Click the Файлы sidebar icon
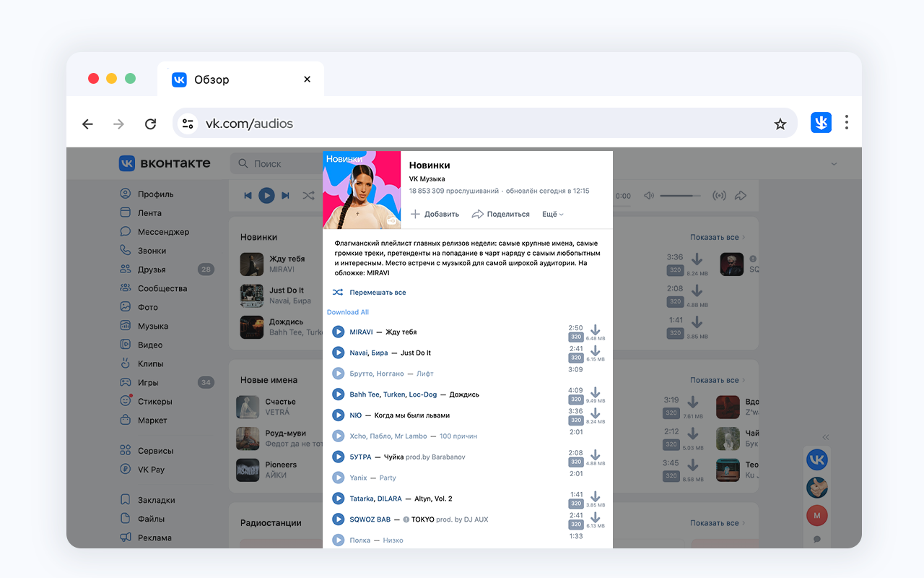924x578 pixels. 126,519
